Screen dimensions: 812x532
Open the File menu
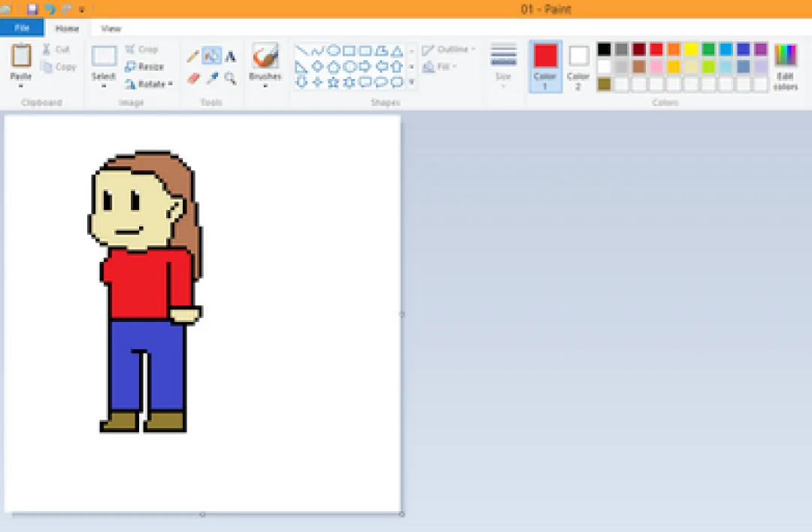click(x=22, y=28)
